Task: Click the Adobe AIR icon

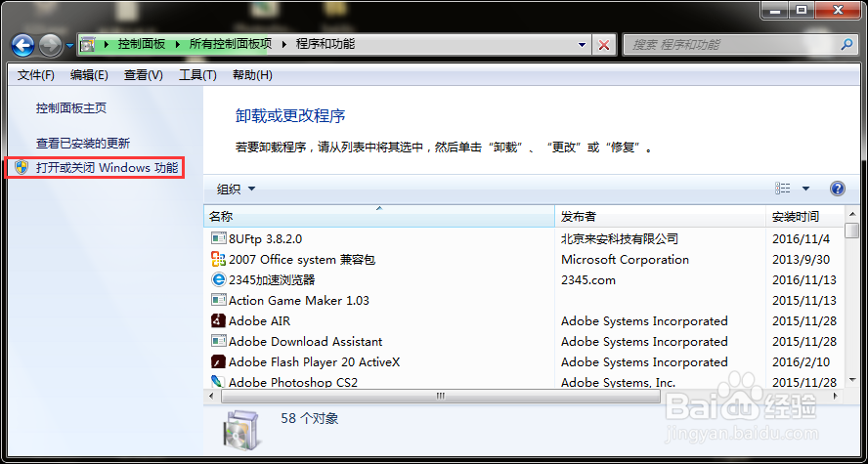Action: pyautogui.click(x=219, y=320)
